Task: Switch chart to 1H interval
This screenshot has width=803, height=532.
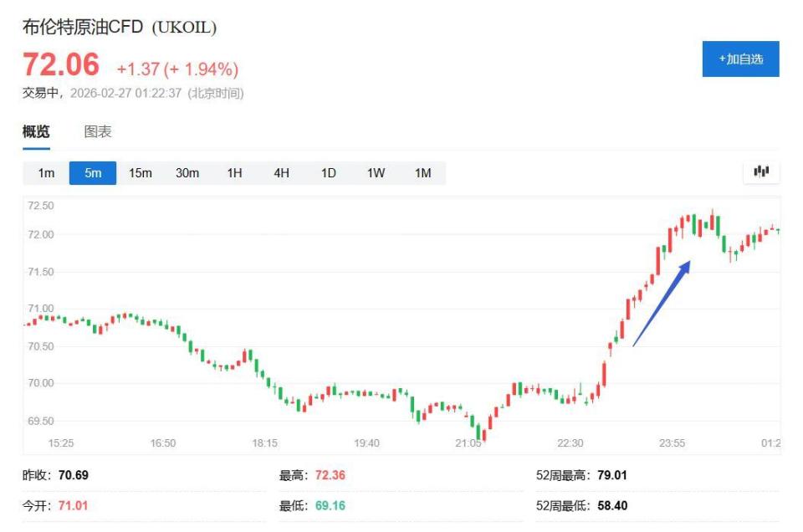Action: pos(234,173)
